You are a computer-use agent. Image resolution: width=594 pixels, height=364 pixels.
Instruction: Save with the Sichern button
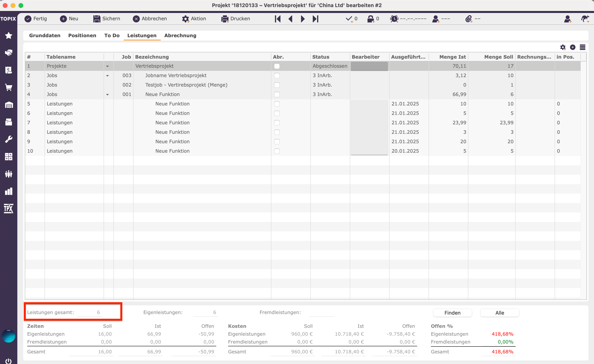[107, 19]
